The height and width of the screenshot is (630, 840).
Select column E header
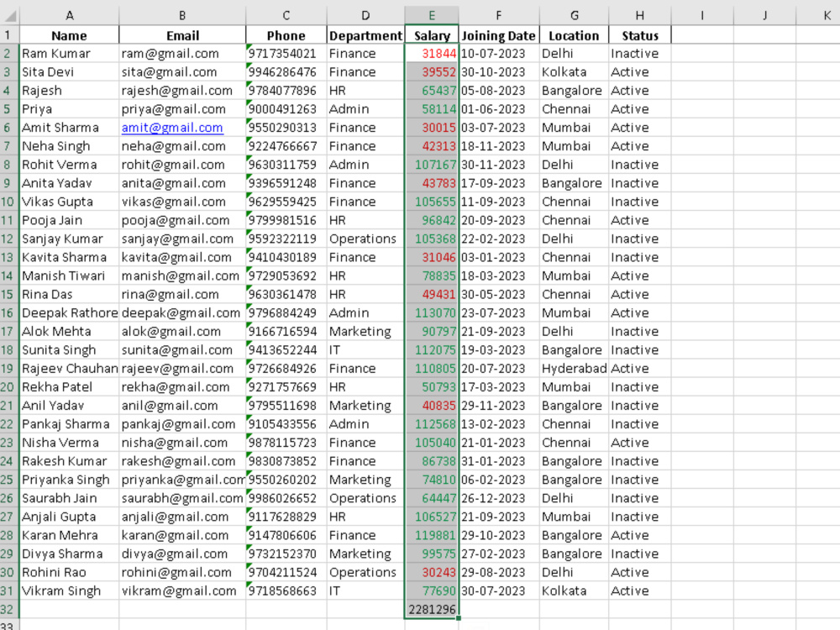(x=432, y=15)
